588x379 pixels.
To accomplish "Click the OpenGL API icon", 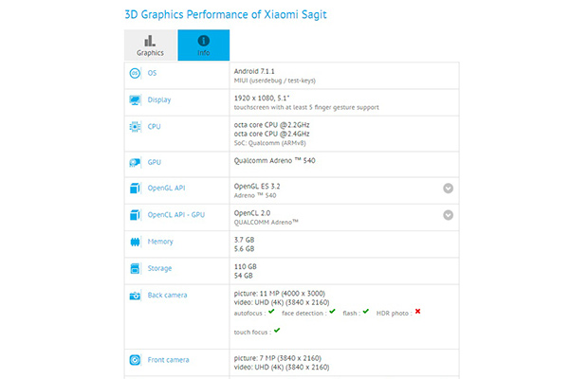I will (134, 189).
